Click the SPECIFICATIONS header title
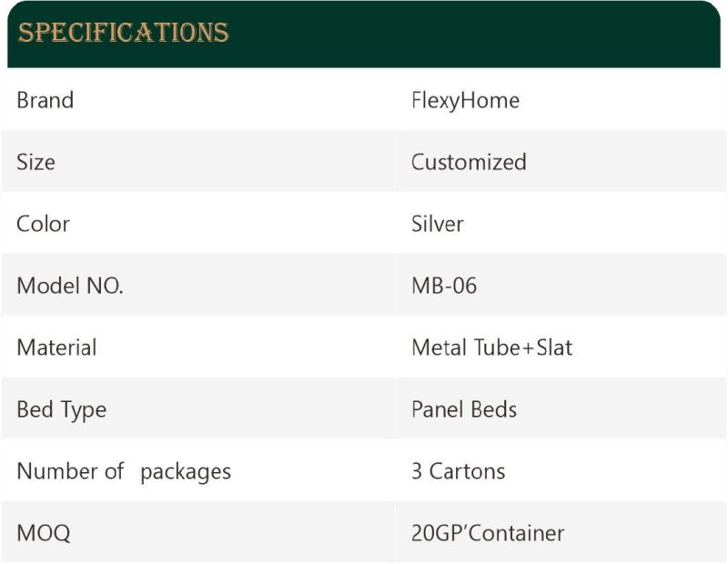 [x=123, y=33]
